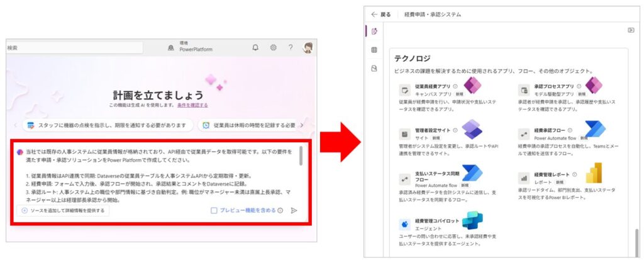644x260 pixels.
Task: Click the site tile icon of 管理者設定サイト
Action: [405, 134]
